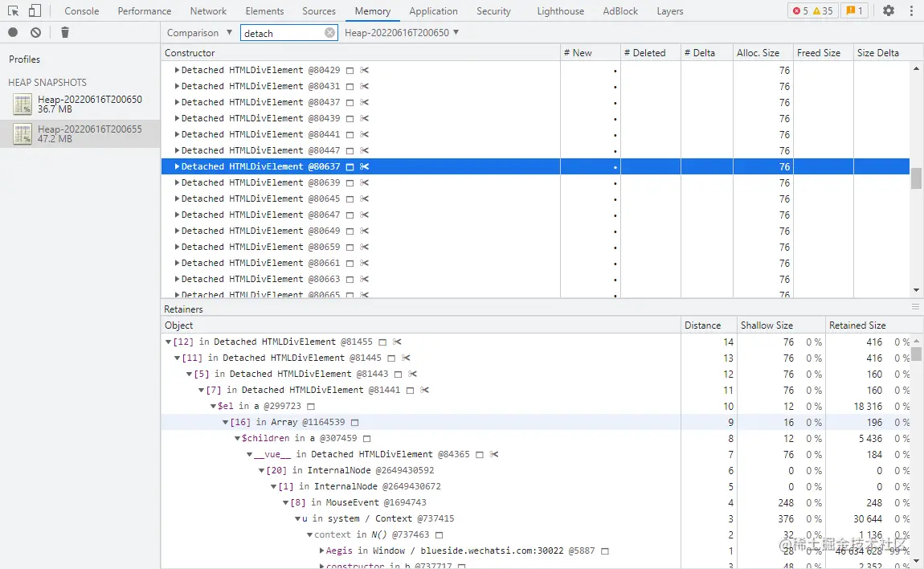
Task: Click the reveal box icon for @80431 row
Action: point(350,87)
